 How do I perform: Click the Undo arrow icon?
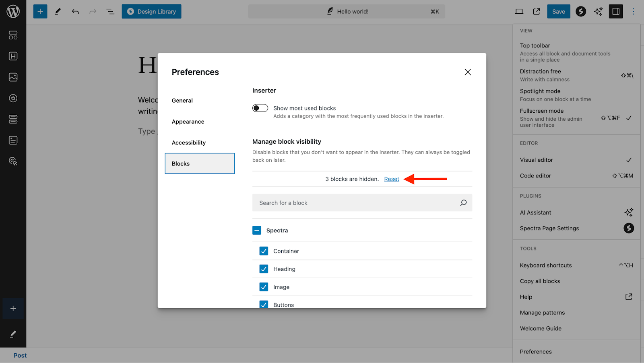click(75, 11)
